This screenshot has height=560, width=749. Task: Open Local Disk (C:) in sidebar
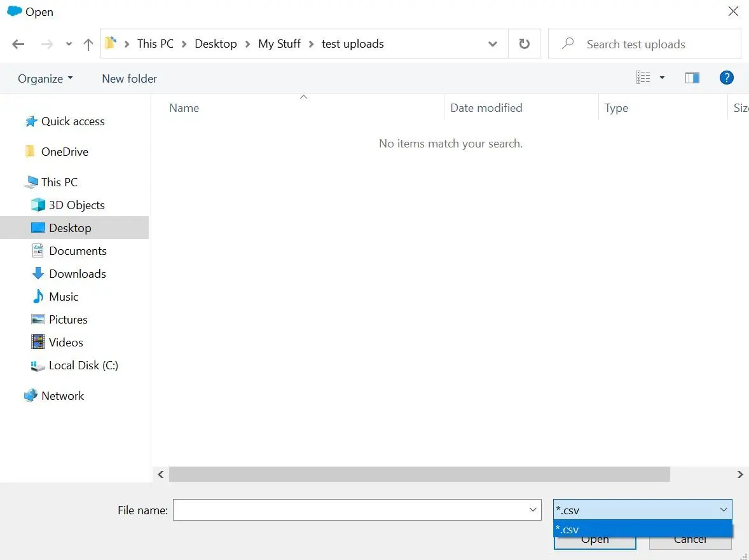[x=83, y=365]
